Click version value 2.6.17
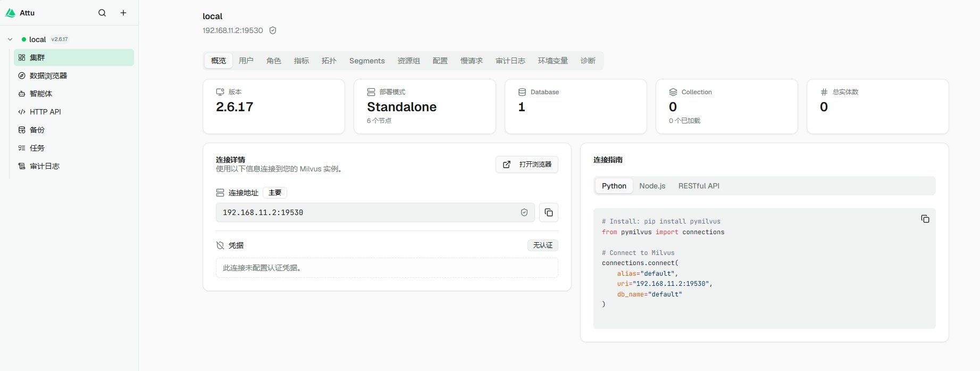Image resolution: width=980 pixels, height=371 pixels. [234, 107]
